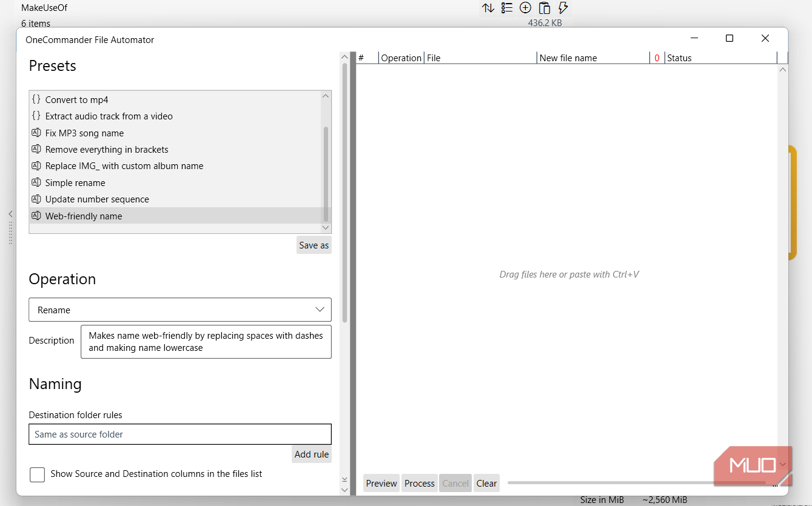
Task: Click the left panel scroll down arrow at bottom
Action: (344, 490)
